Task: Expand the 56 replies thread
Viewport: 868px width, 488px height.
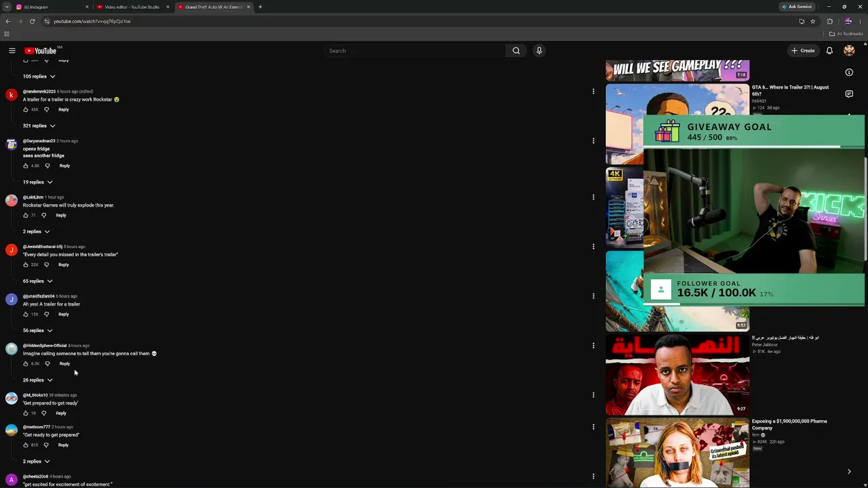Action: point(38,331)
